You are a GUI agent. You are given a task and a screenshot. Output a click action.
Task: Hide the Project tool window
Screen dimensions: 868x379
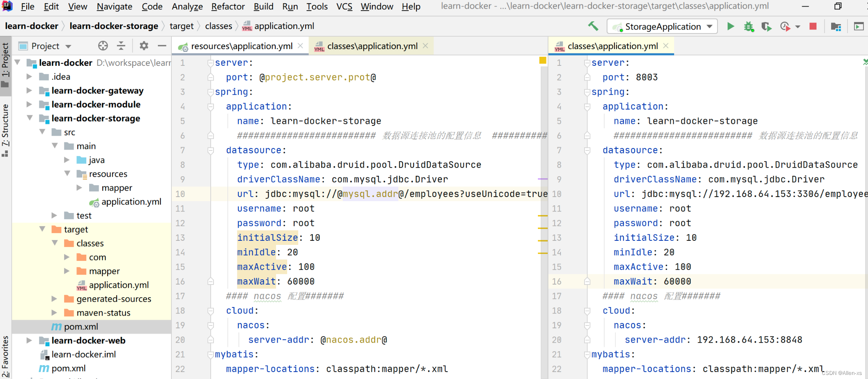(x=162, y=46)
